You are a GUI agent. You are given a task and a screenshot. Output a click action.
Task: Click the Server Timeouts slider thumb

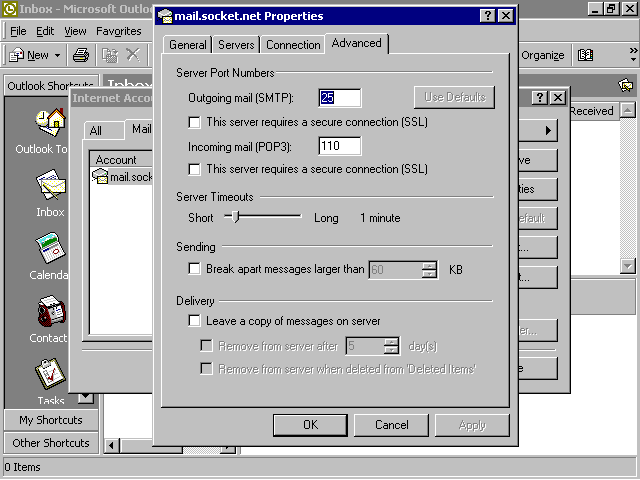pos(235,216)
